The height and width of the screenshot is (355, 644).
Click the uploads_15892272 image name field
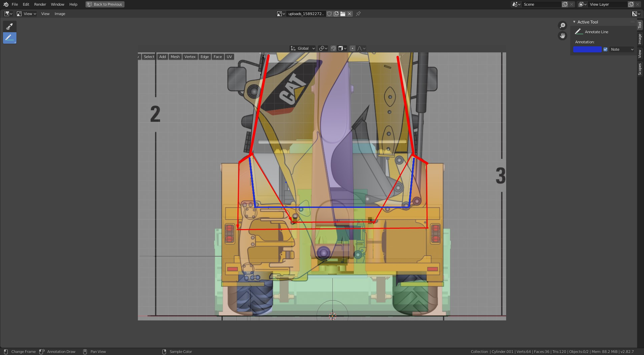(306, 14)
